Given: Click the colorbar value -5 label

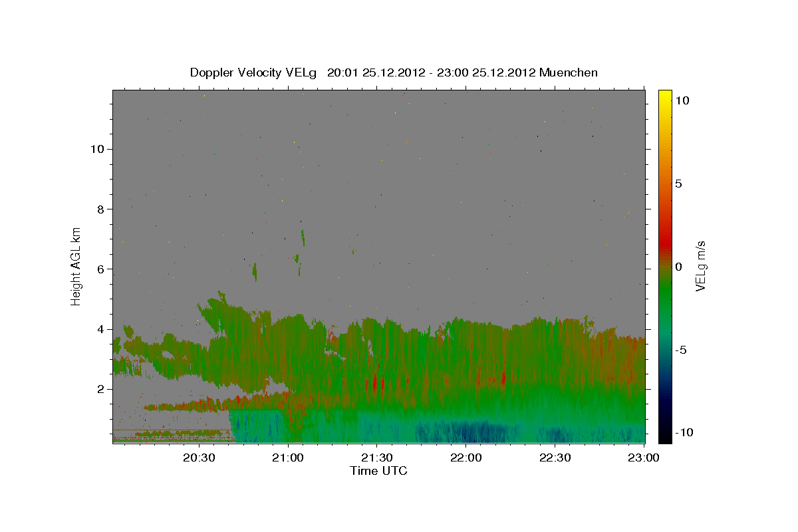Looking at the screenshot, I should coord(681,350).
